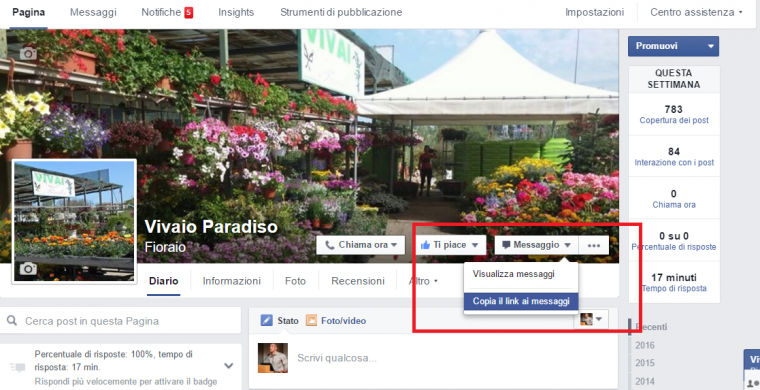Click the composer user avatar

(272, 358)
